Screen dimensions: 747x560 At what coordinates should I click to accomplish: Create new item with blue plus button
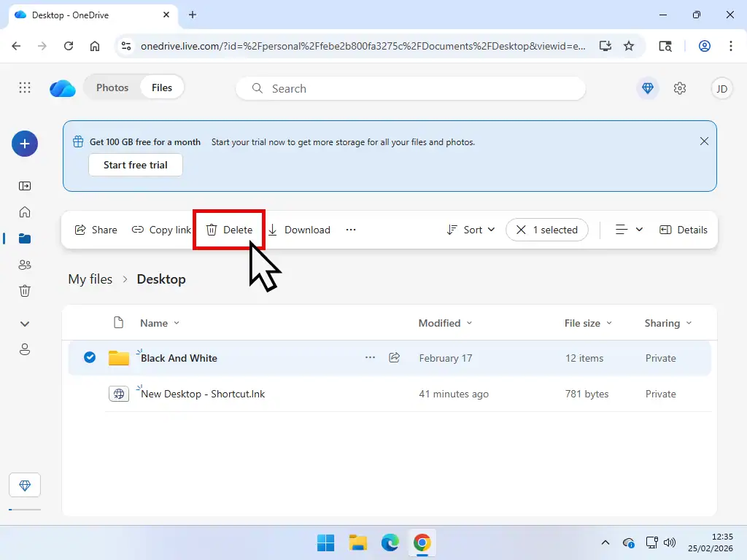[25, 144]
